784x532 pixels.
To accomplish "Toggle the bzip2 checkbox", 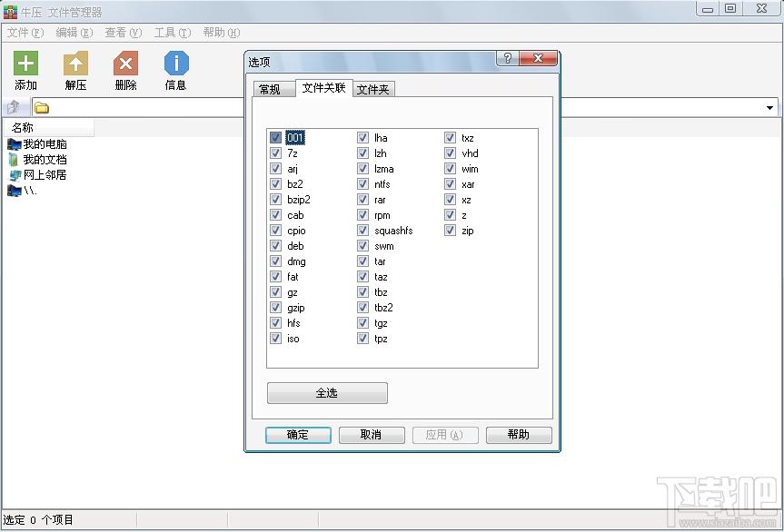I will point(275,200).
